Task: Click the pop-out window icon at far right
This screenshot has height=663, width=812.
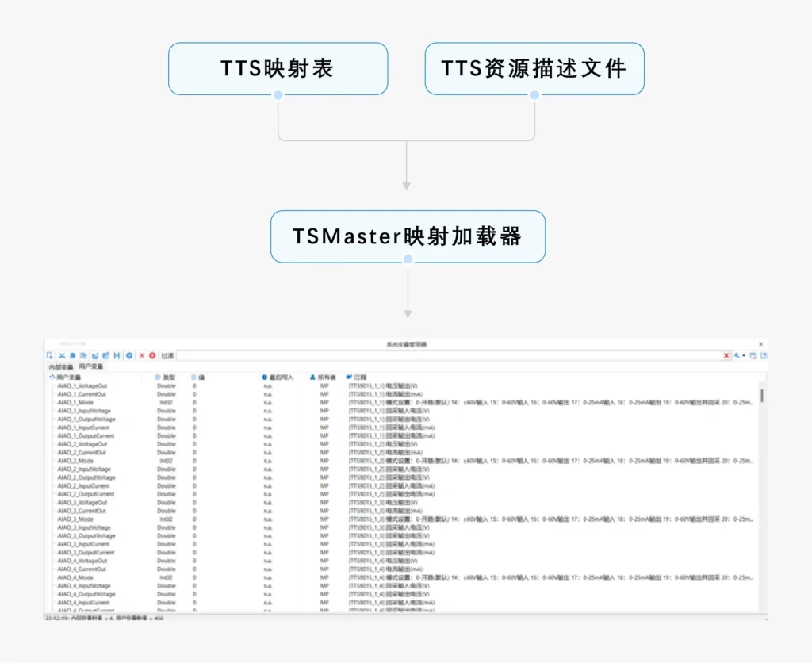Action: 763,356
